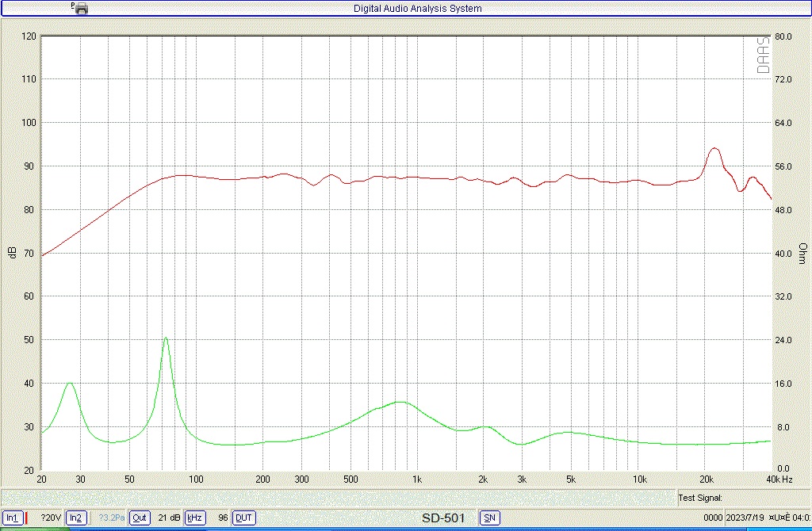Click the 20V input range value
This screenshot has width=812, height=531.
coord(51,518)
